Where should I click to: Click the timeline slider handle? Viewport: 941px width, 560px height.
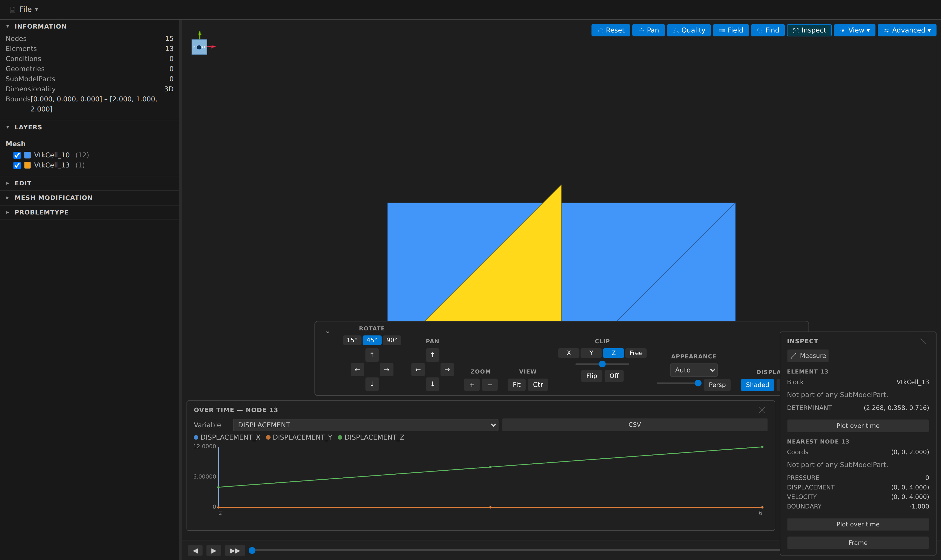tap(252, 550)
